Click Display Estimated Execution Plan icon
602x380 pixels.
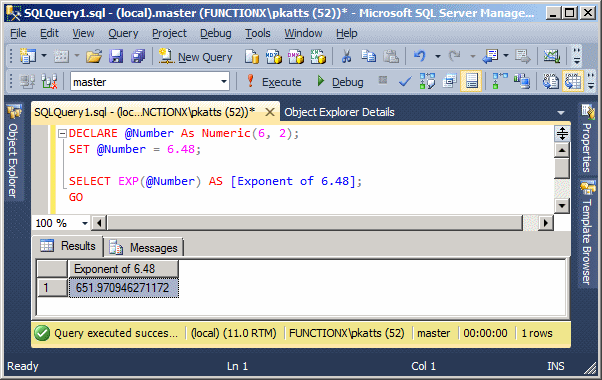coord(427,81)
